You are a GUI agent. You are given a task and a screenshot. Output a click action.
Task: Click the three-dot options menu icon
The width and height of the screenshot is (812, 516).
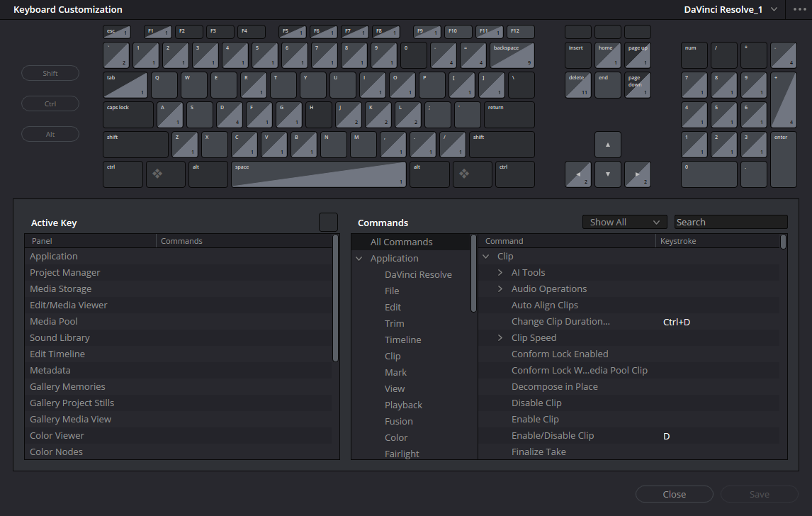(799, 9)
